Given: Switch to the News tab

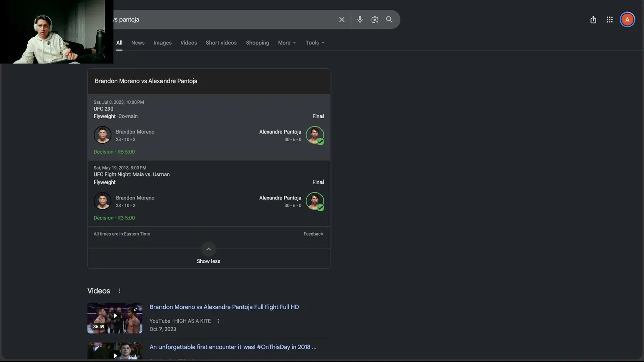Looking at the screenshot, I should pos(138,43).
